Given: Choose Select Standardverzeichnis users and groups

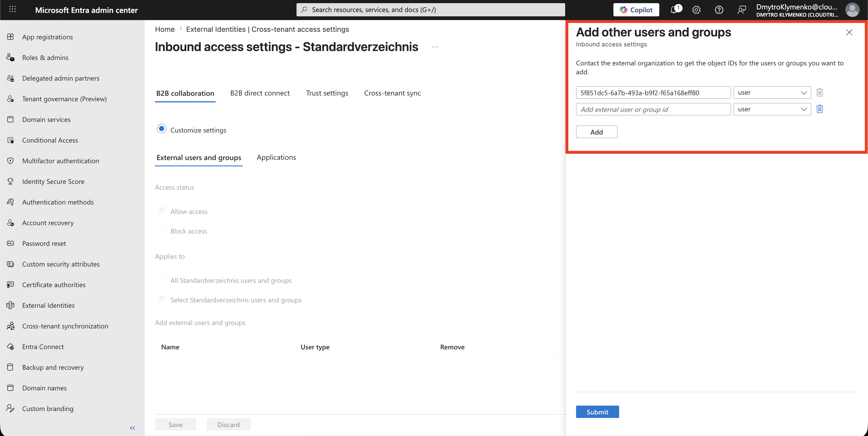Looking at the screenshot, I should (162, 299).
